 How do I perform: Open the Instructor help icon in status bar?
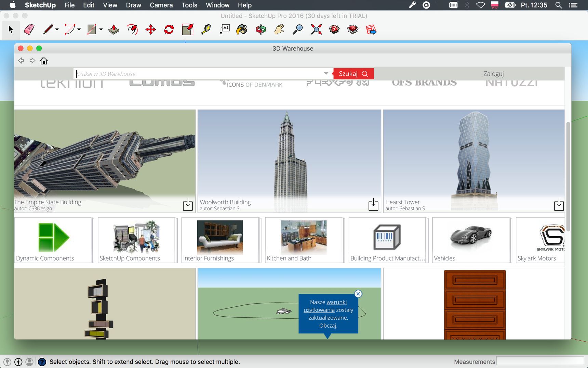(42, 362)
